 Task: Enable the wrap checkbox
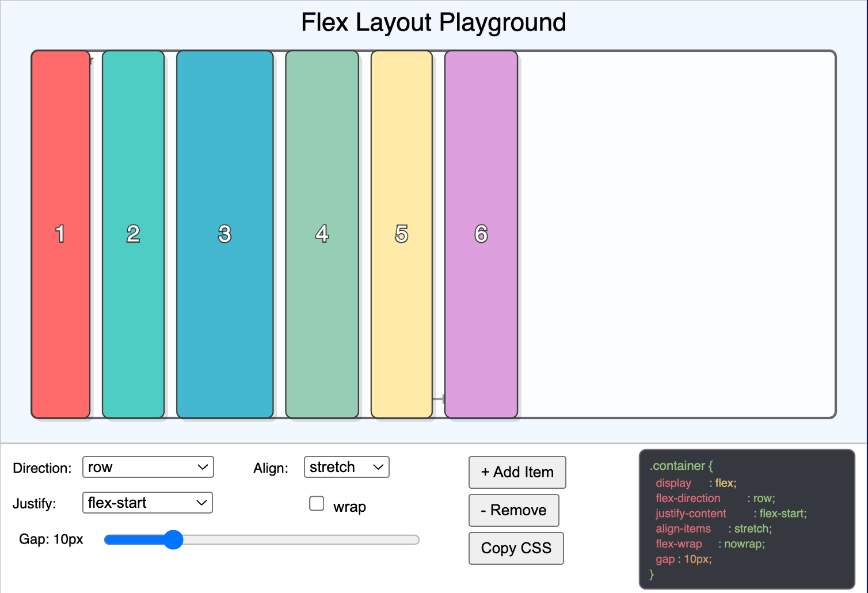coord(317,503)
